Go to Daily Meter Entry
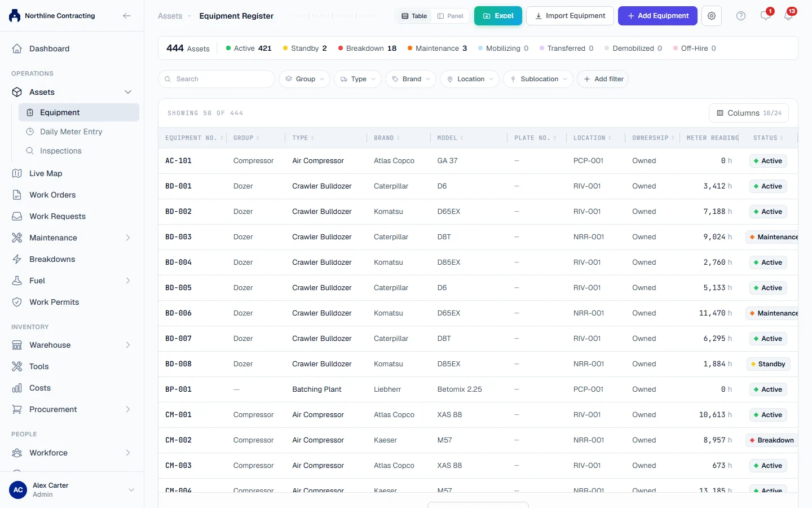 point(79,132)
